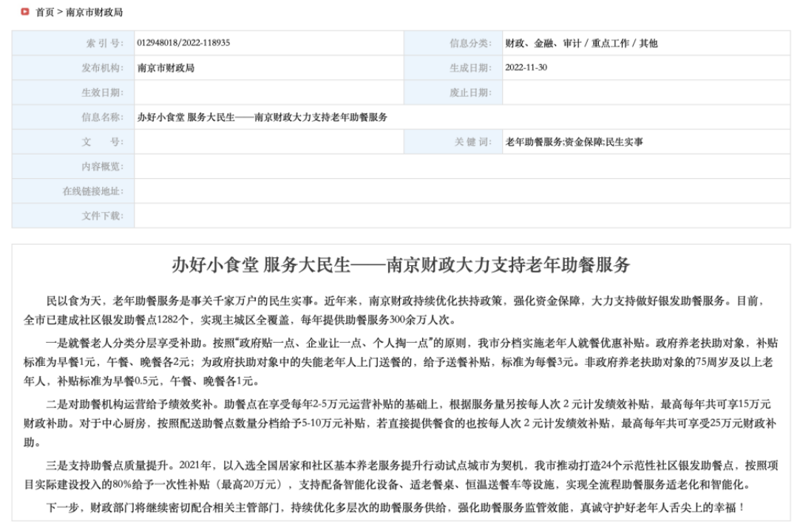Click the 发布机构 label cell
The height and width of the screenshot is (532, 800).
tap(73, 68)
